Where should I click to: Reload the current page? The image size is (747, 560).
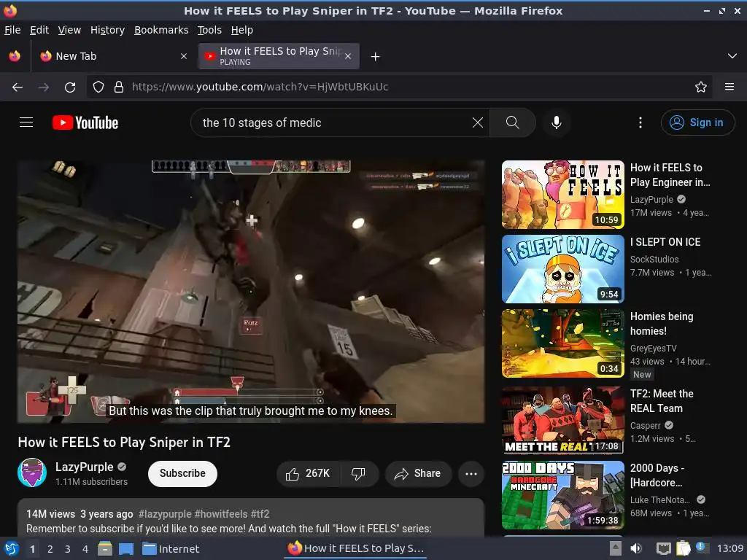tap(70, 87)
